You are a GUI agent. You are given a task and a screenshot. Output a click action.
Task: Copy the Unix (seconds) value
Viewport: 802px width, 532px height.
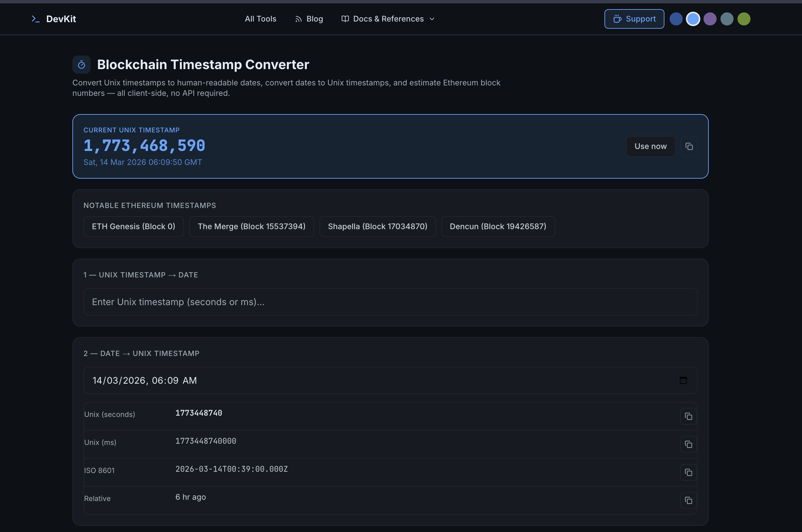(x=688, y=416)
